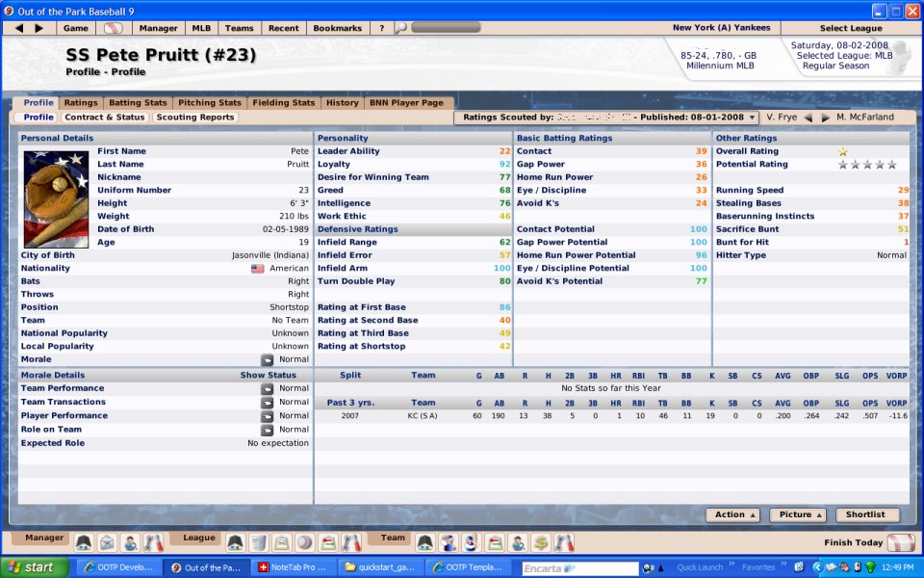The width and height of the screenshot is (924, 578).
Task: Switch to NoteTab Pro taskbar window
Action: (x=295, y=567)
